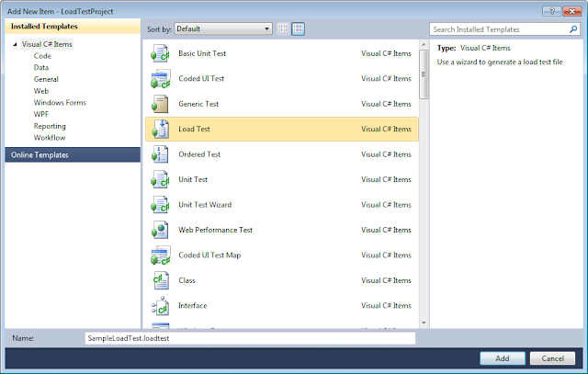Open the Sort by Default dropdown
Screen dimensions: 588x374
point(223,28)
